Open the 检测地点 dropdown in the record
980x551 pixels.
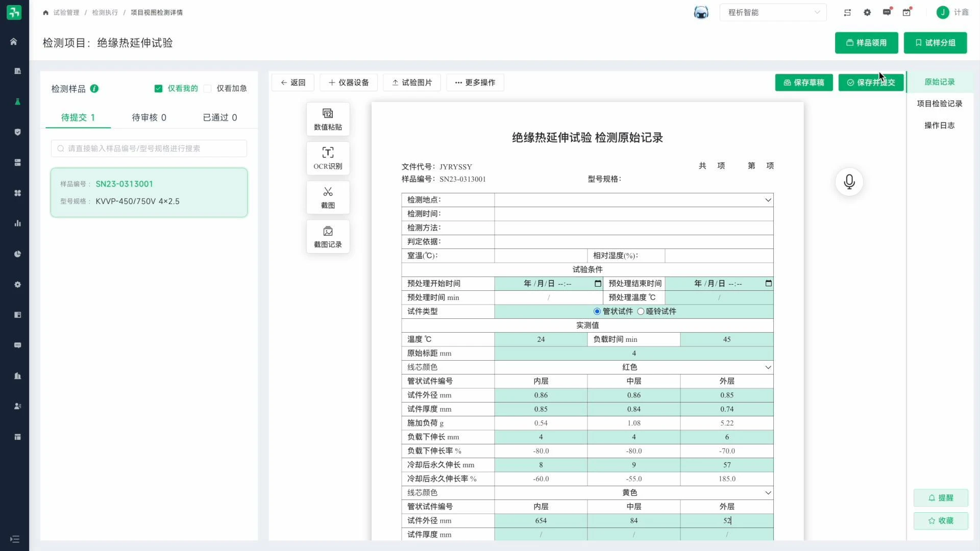click(768, 199)
